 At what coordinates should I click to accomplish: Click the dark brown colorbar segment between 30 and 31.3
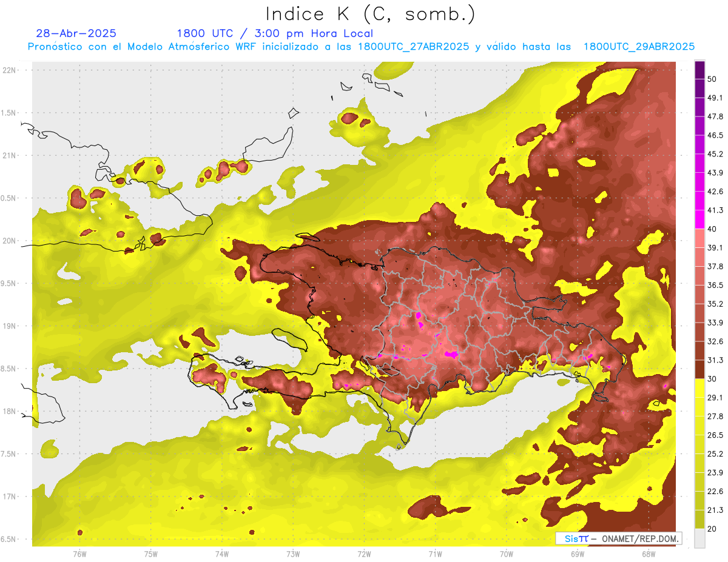click(x=699, y=369)
